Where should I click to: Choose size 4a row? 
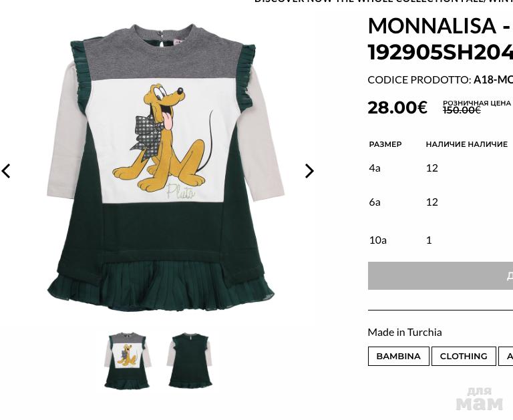click(440, 168)
